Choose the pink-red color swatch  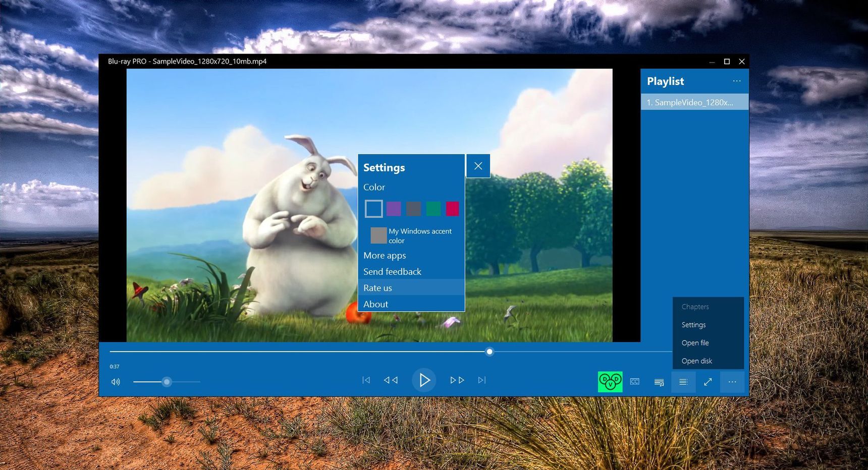tap(453, 208)
